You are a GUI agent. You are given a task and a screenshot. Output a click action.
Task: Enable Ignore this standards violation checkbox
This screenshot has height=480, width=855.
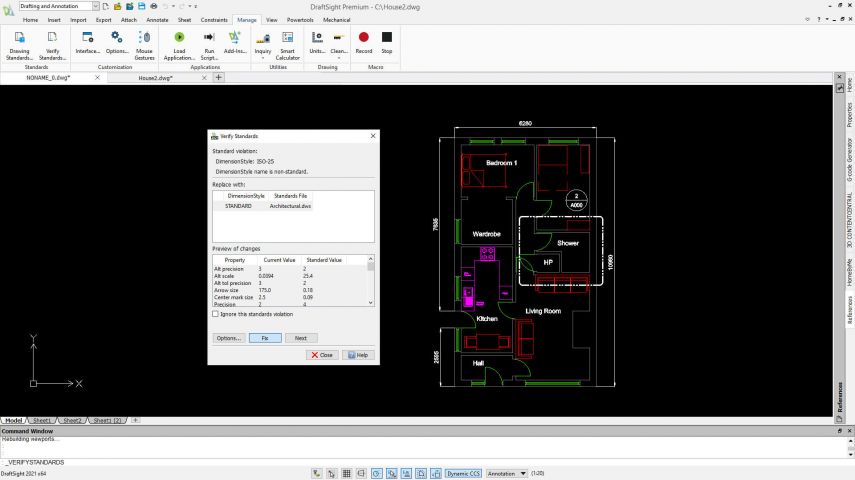(x=216, y=314)
